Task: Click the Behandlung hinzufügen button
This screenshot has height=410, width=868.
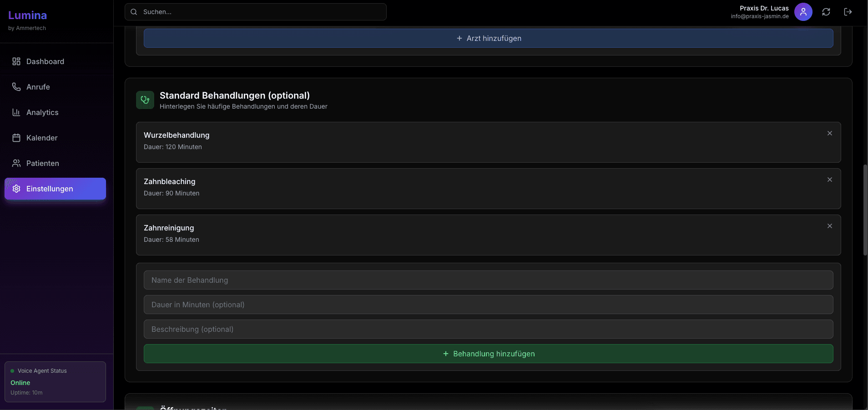Action: click(488, 354)
